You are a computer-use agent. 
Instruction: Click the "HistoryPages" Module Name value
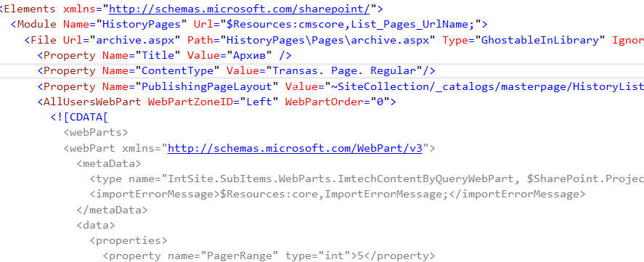(x=142, y=24)
